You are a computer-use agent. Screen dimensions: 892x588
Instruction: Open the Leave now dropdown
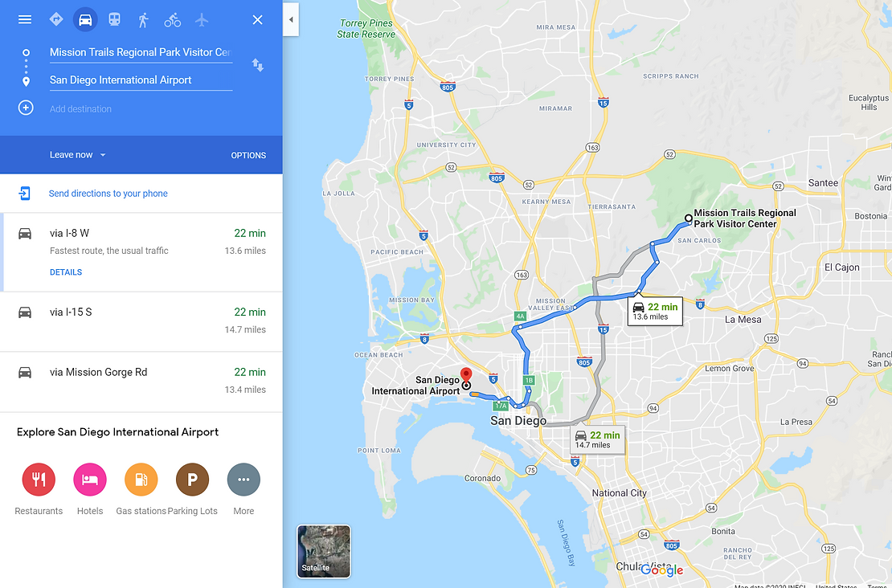[77, 155]
